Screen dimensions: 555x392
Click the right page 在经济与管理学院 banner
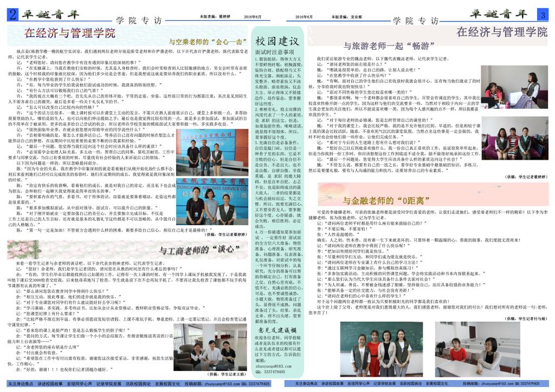[501, 32]
